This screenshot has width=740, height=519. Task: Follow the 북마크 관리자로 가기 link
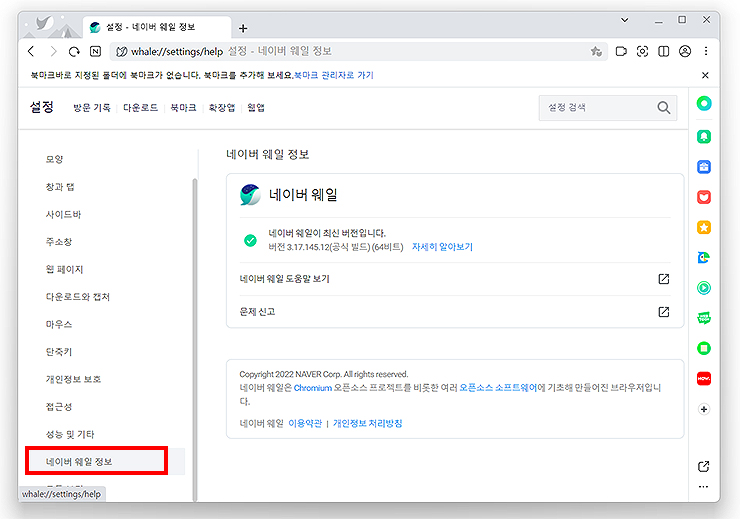[334, 75]
